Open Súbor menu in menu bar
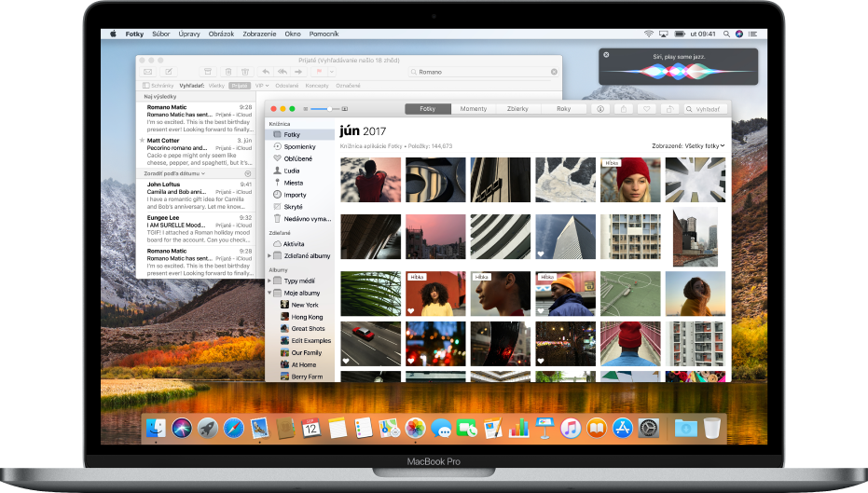The height and width of the screenshot is (493, 868). coord(161,34)
